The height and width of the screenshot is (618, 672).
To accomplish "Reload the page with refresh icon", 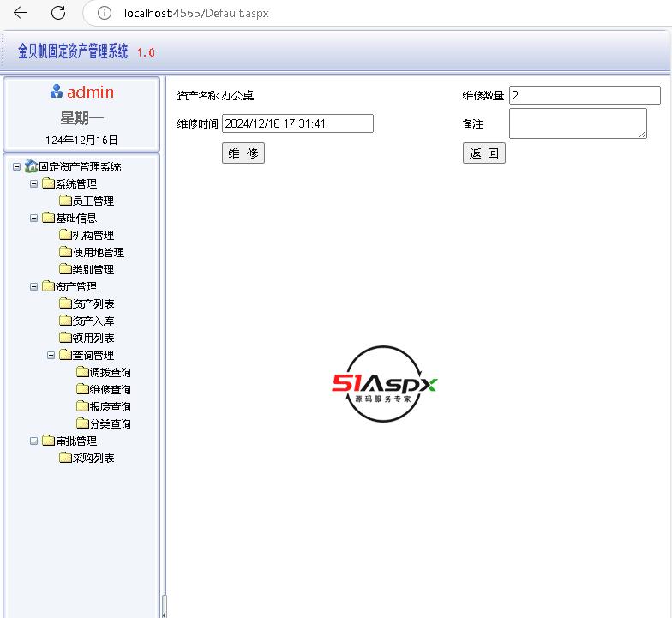I will click(58, 13).
